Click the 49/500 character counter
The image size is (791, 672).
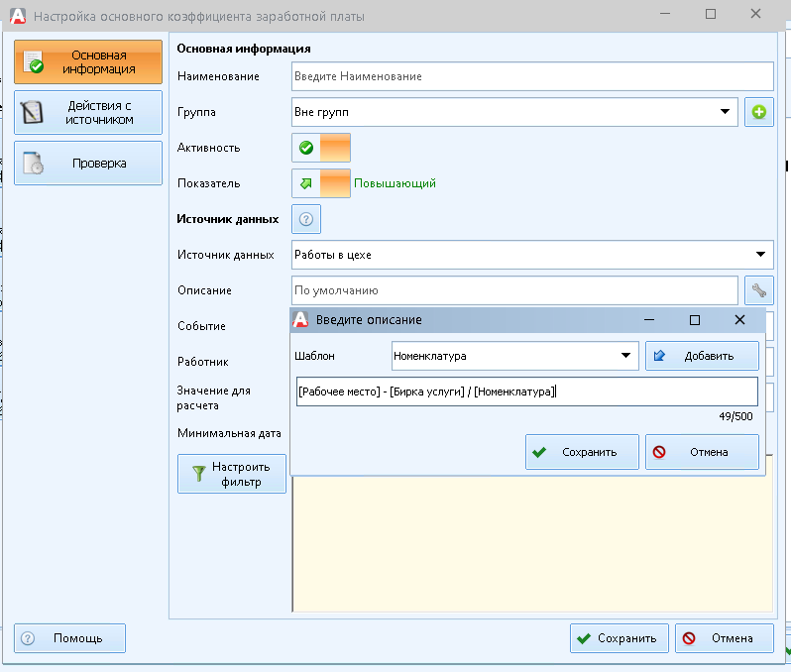(x=735, y=416)
